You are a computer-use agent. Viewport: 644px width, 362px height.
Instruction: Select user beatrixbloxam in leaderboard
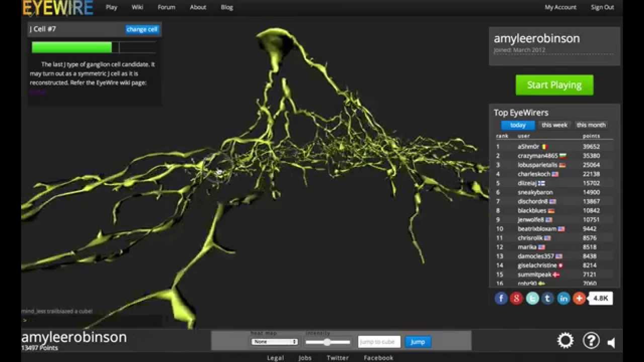point(537,229)
